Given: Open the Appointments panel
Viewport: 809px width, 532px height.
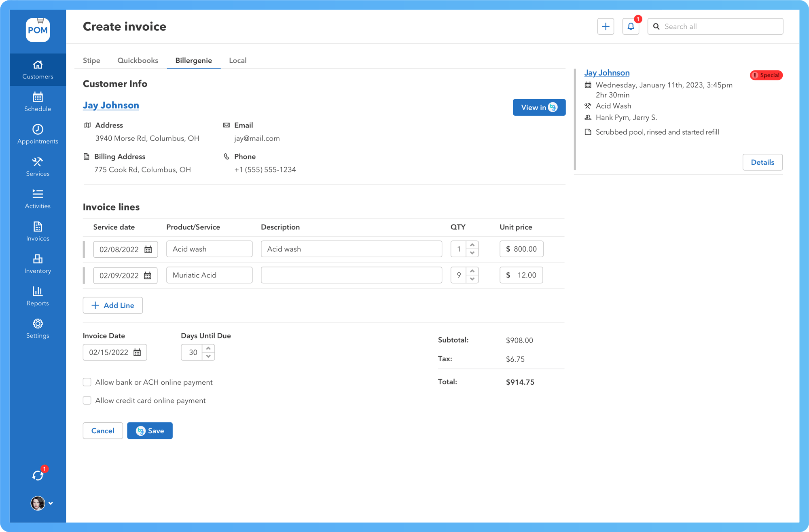Looking at the screenshot, I should tap(38, 134).
